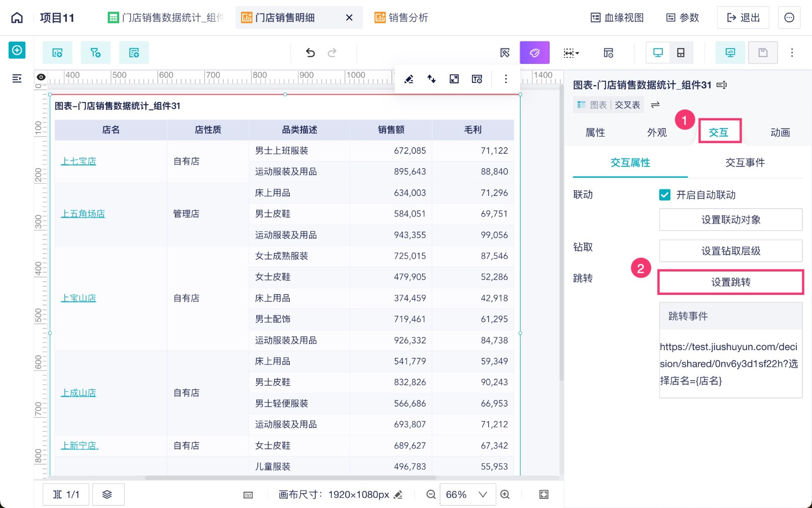Viewport: 812px width, 508px height.
Task: Click the green add plus icon
Action: pos(17,50)
